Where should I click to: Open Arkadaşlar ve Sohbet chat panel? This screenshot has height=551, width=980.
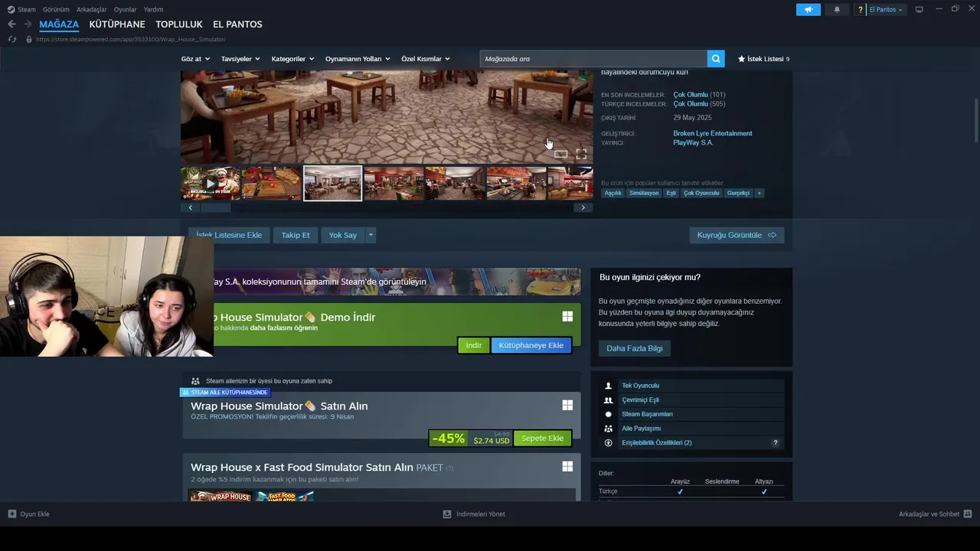(x=935, y=514)
